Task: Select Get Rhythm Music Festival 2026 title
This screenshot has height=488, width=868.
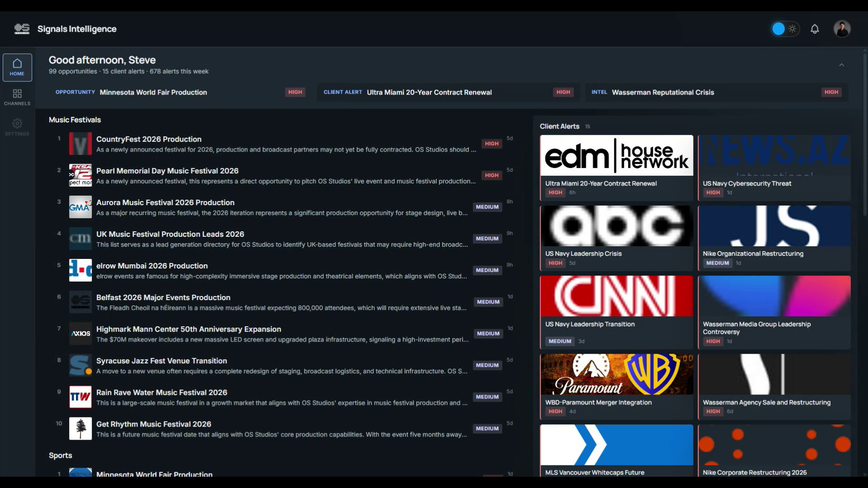Action: click(x=154, y=424)
